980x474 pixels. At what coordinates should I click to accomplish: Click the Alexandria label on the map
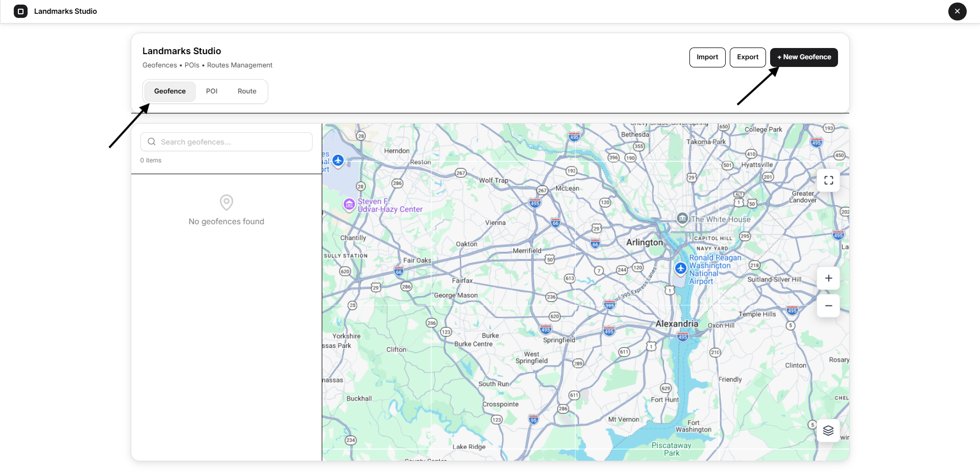(677, 324)
